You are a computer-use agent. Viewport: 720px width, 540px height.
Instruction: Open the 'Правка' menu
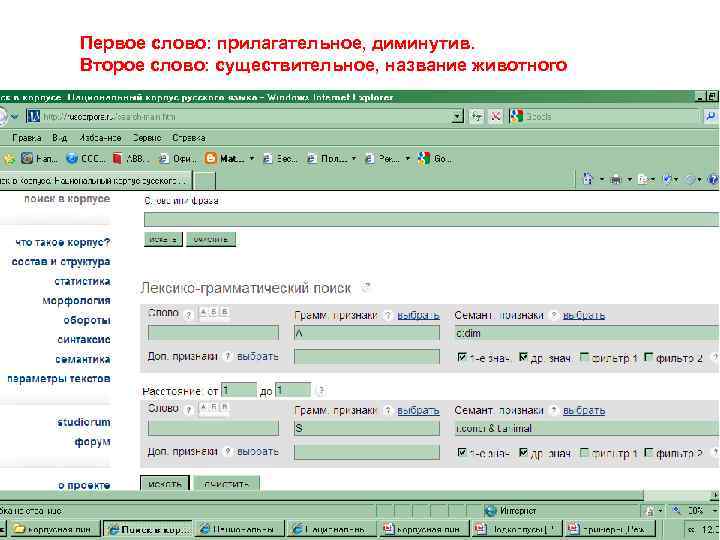(x=27, y=138)
